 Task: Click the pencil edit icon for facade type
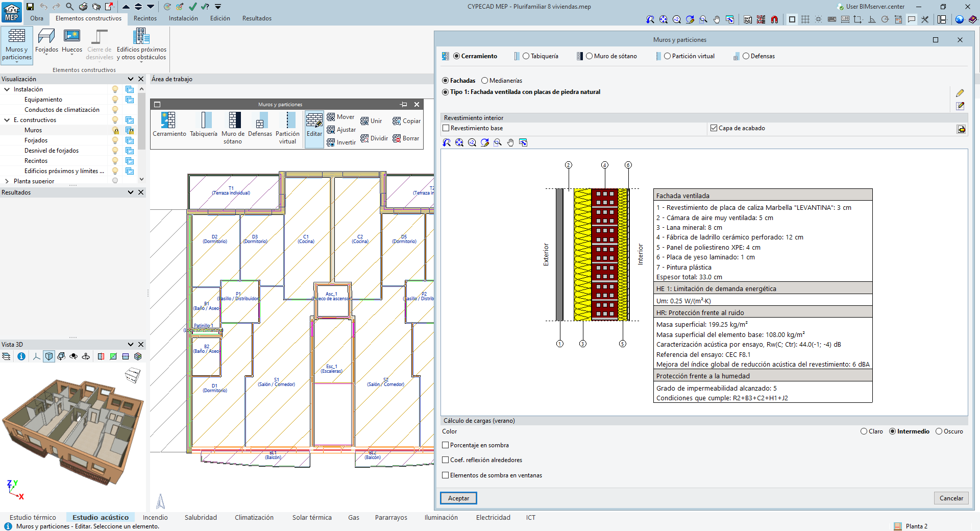point(960,93)
